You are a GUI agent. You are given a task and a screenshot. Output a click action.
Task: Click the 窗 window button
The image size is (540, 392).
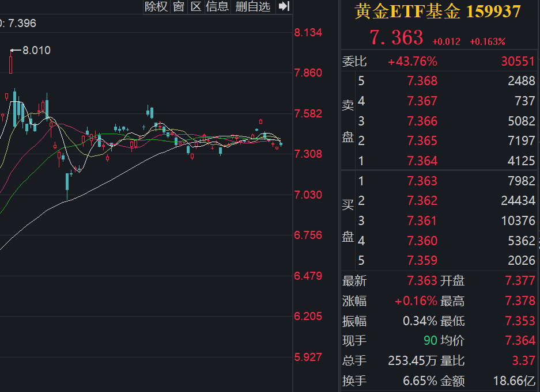[179, 7]
